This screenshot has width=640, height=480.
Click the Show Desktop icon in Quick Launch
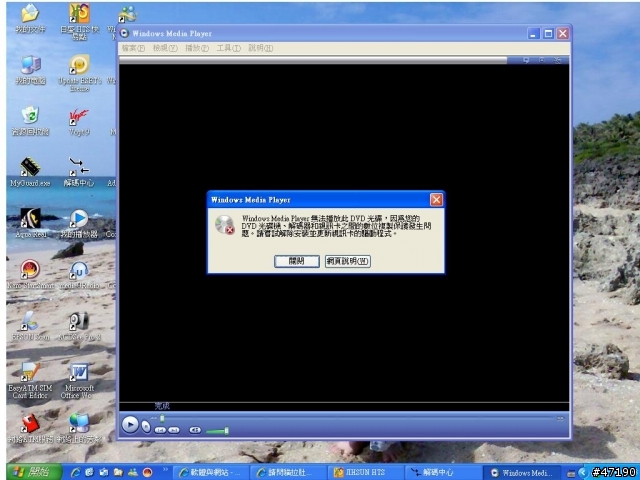pyautogui.click(x=104, y=473)
